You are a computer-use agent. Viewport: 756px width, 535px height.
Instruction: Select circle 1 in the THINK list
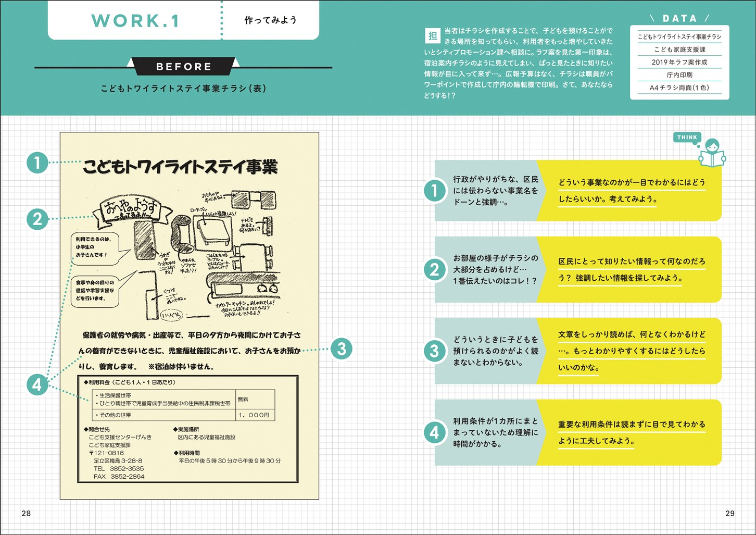[434, 191]
